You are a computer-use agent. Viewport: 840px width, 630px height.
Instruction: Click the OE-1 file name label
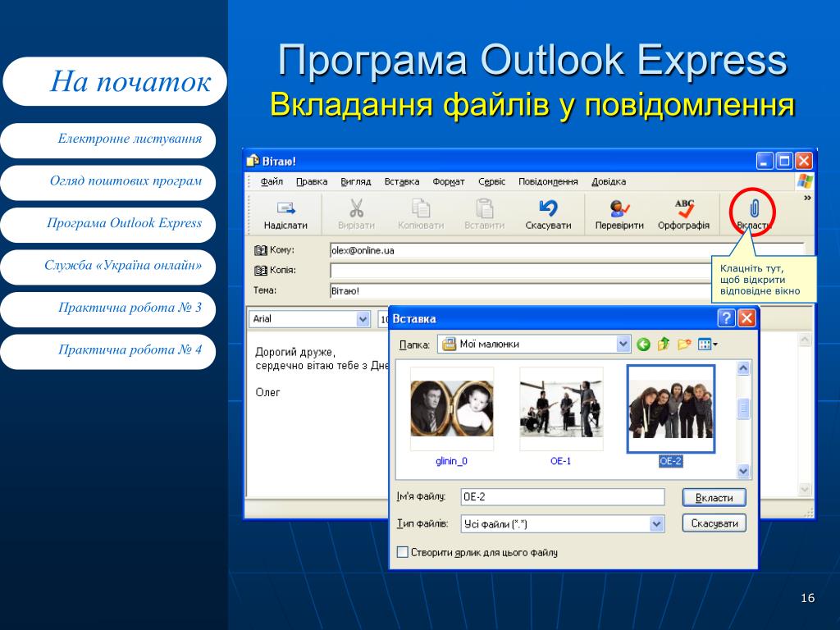[x=561, y=461]
